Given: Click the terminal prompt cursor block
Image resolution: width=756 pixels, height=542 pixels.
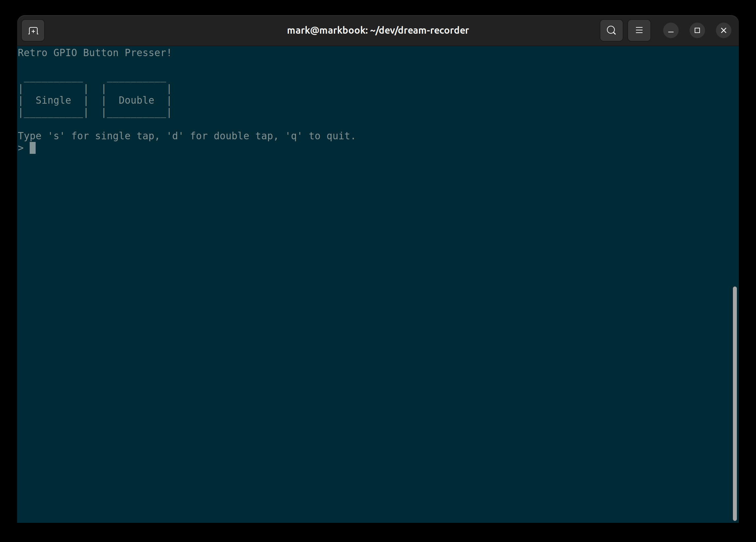Looking at the screenshot, I should coord(33,148).
